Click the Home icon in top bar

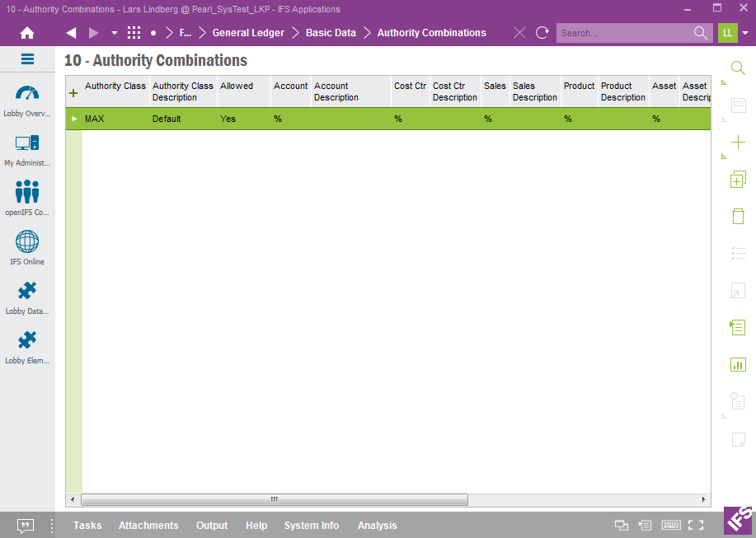pyautogui.click(x=27, y=33)
